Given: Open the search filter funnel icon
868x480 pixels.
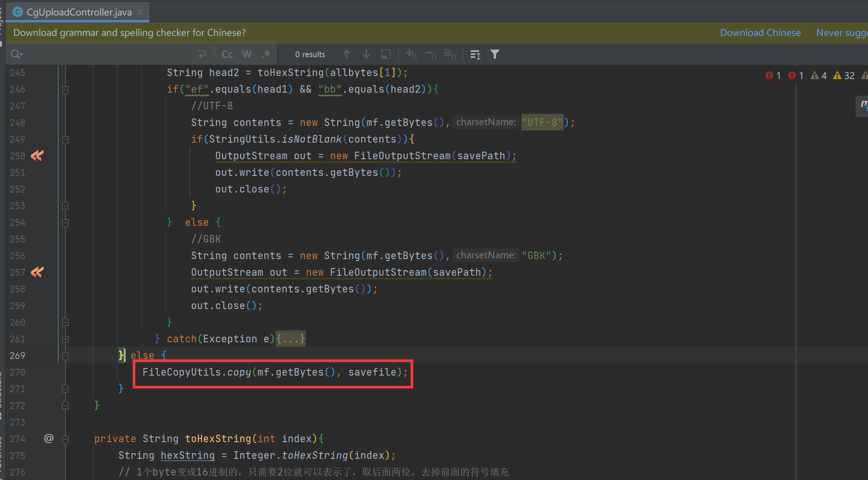Looking at the screenshot, I should click(494, 54).
